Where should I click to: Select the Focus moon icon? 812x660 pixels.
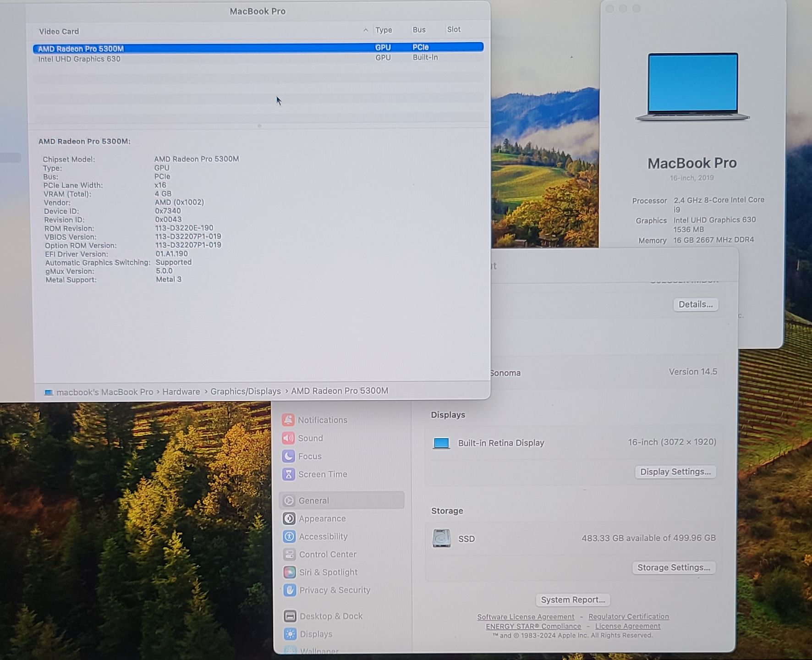coord(288,456)
